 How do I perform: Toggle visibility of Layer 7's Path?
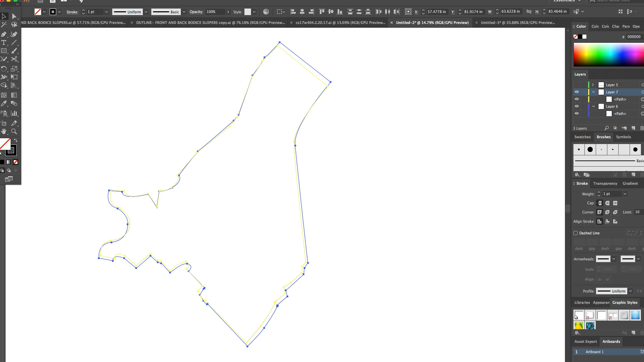[577, 99]
